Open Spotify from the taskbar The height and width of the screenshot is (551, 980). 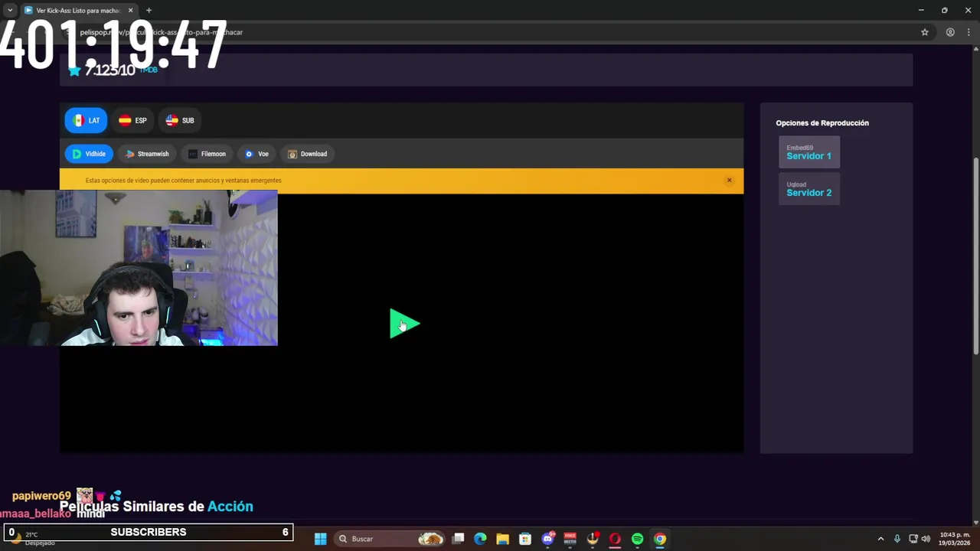coord(637,539)
